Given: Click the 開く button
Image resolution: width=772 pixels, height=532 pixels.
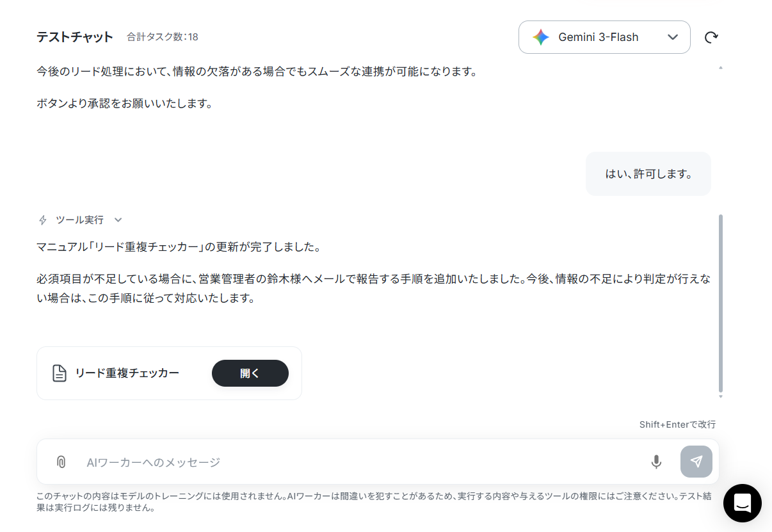Looking at the screenshot, I should (x=250, y=373).
